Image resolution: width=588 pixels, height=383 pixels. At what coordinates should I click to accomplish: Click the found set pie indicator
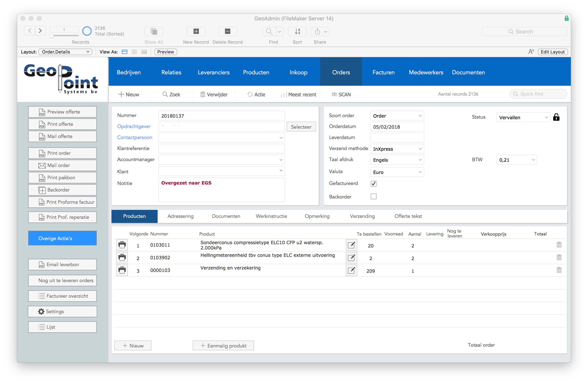87,31
